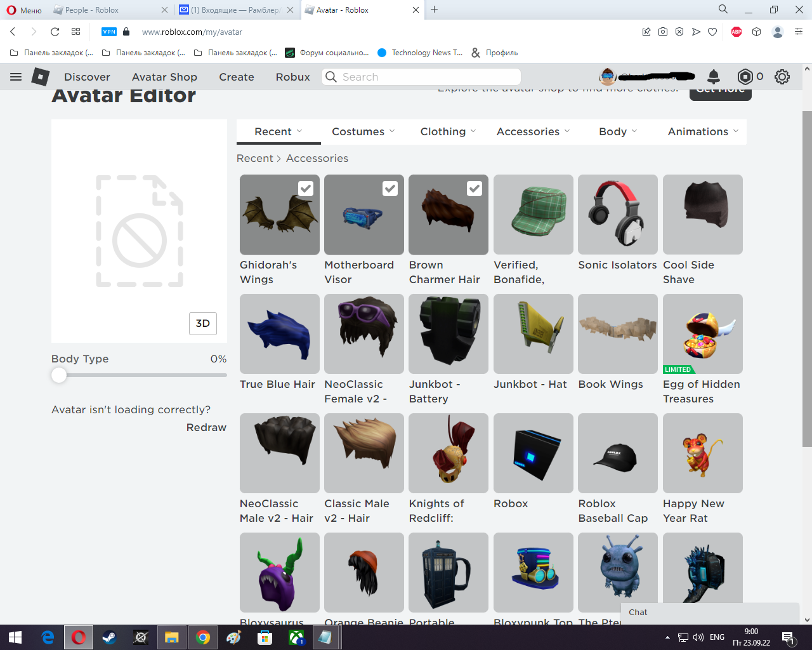Click the page vertical scrollbar thumb
Viewport: 812px width, 650px height.
[807, 278]
